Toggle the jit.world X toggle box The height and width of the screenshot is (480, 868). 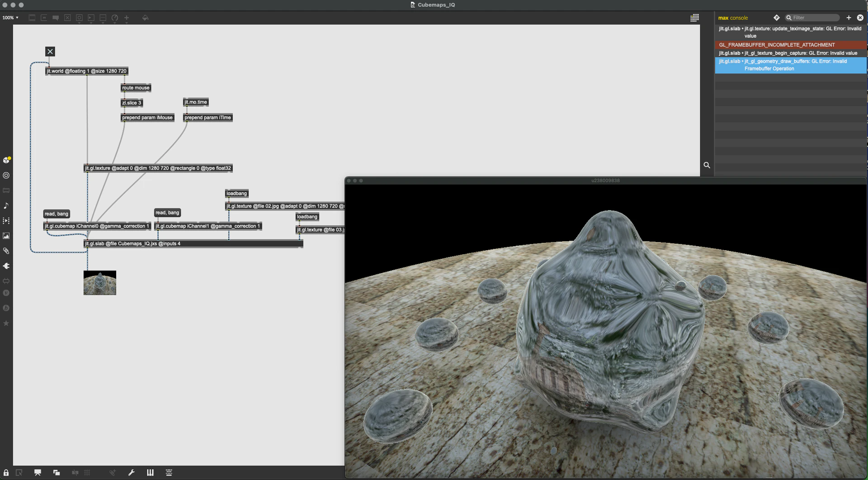(x=50, y=52)
